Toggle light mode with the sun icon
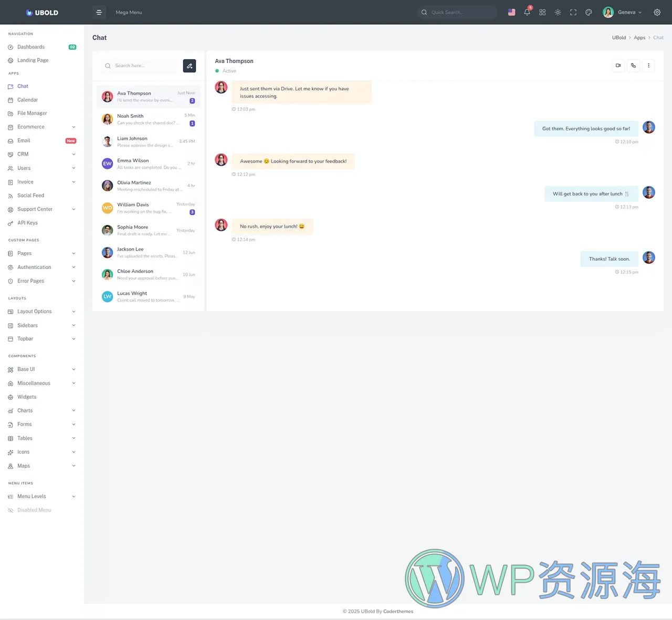 tap(558, 12)
